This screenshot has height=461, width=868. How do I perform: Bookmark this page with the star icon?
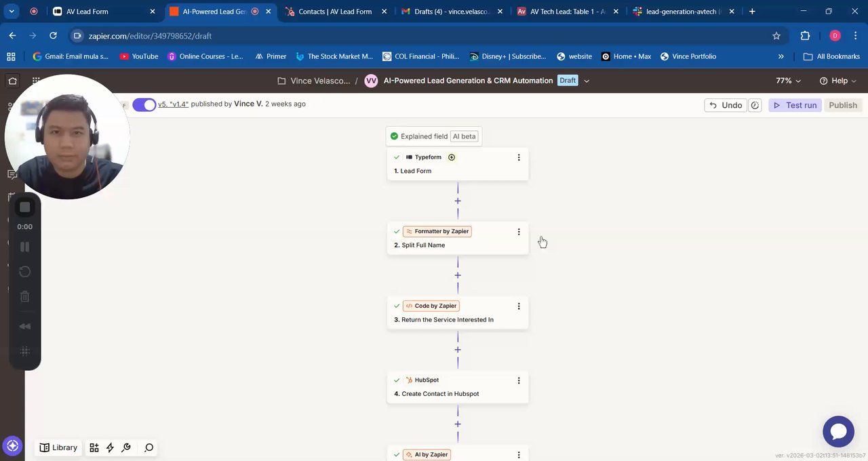tap(776, 35)
